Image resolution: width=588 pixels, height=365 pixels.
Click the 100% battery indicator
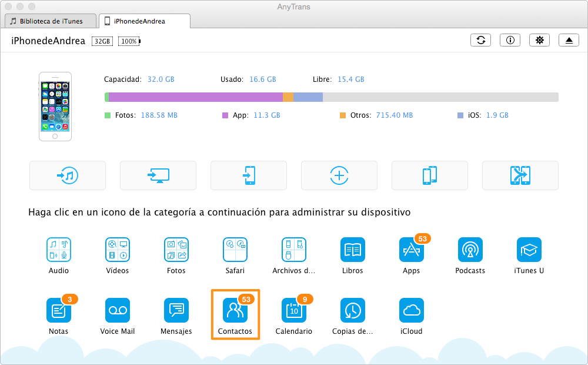point(129,41)
